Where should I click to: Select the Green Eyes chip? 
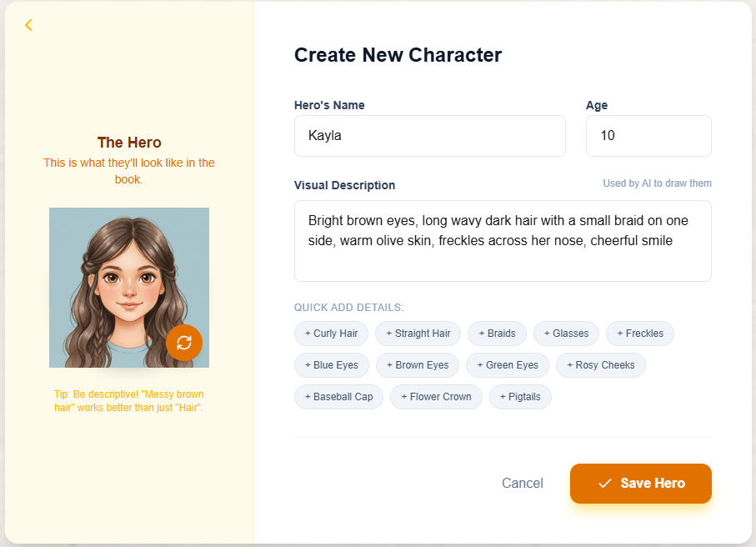[x=508, y=365]
